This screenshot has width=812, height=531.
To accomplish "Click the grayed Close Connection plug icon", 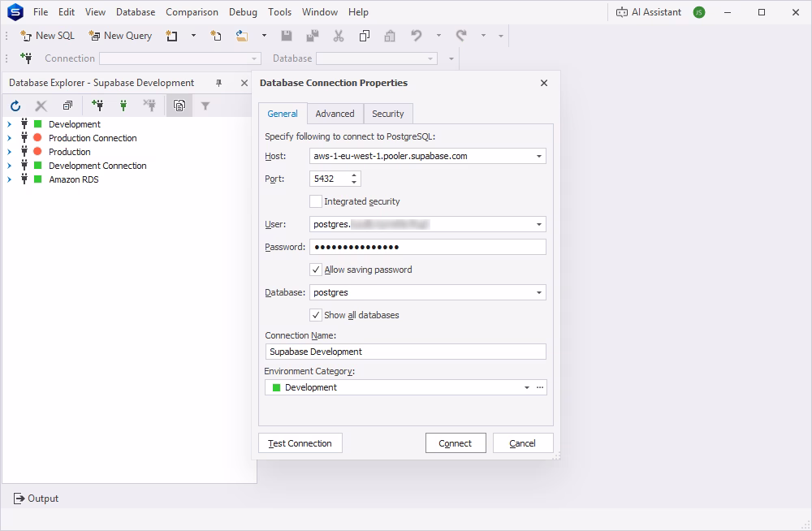I will point(149,106).
